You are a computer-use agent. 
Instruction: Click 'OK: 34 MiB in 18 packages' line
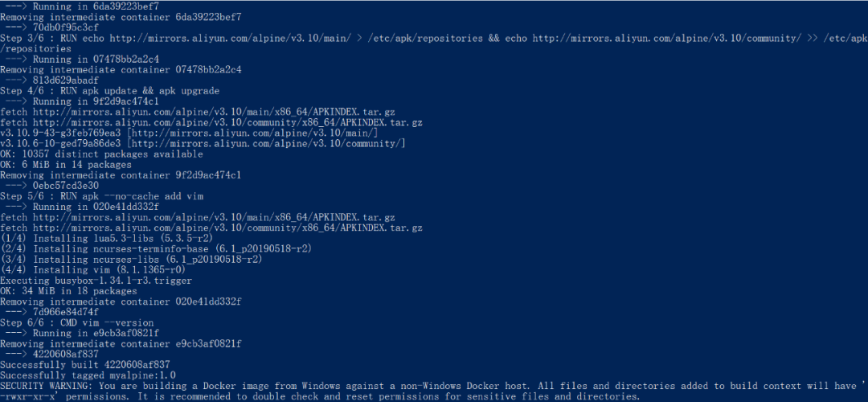click(x=68, y=291)
